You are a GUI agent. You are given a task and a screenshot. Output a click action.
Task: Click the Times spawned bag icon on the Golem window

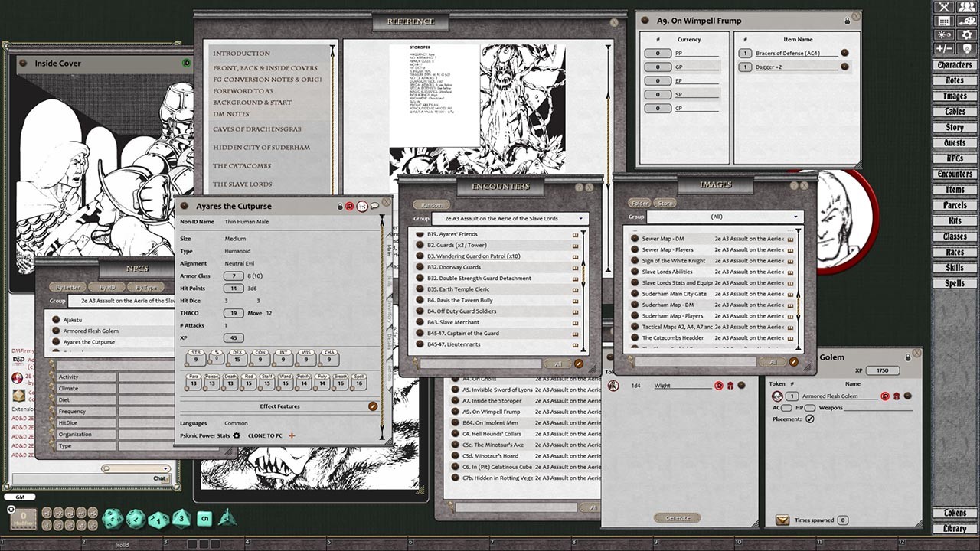pyautogui.click(x=782, y=520)
